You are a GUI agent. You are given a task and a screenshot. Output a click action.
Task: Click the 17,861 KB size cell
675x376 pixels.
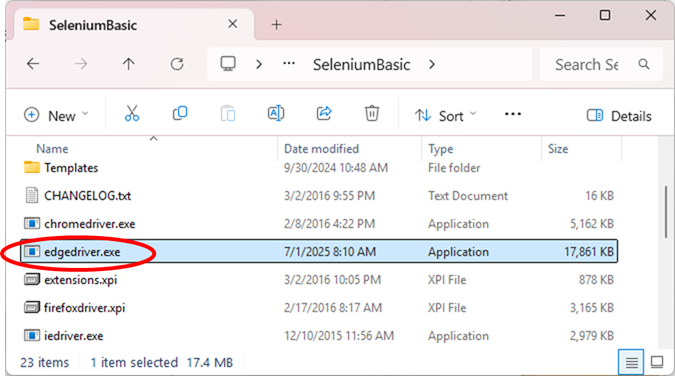(x=589, y=252)
